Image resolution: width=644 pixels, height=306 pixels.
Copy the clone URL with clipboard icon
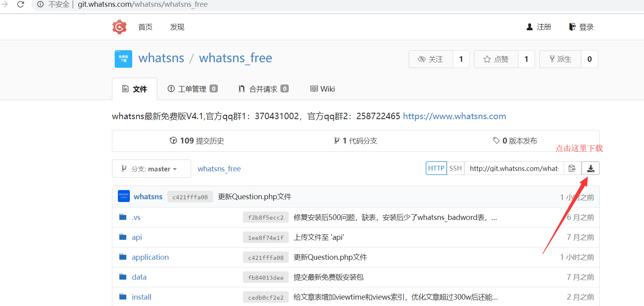point(572,169)
